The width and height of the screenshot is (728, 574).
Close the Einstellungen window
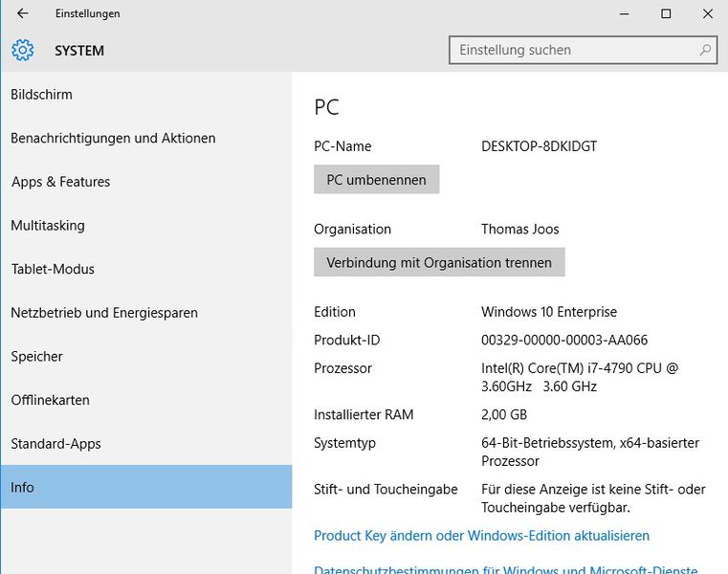coord(707,13)
